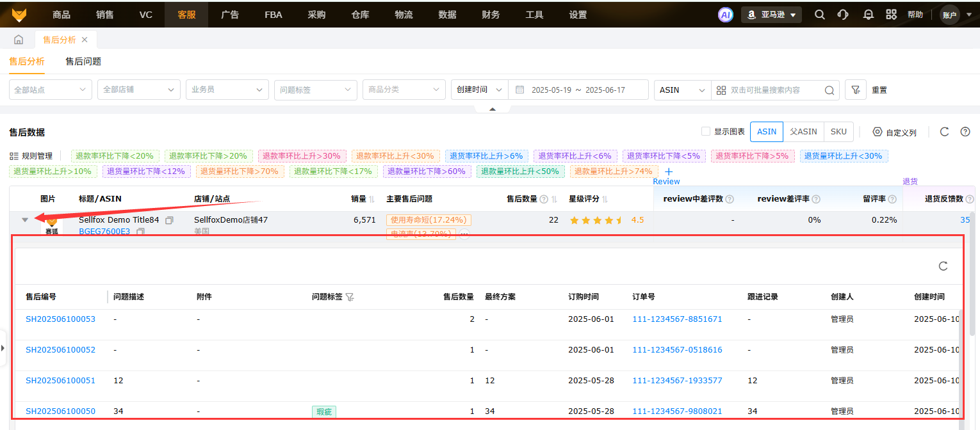
Task: Switch to the 售后问题 tab
Action: coord(83,61)
